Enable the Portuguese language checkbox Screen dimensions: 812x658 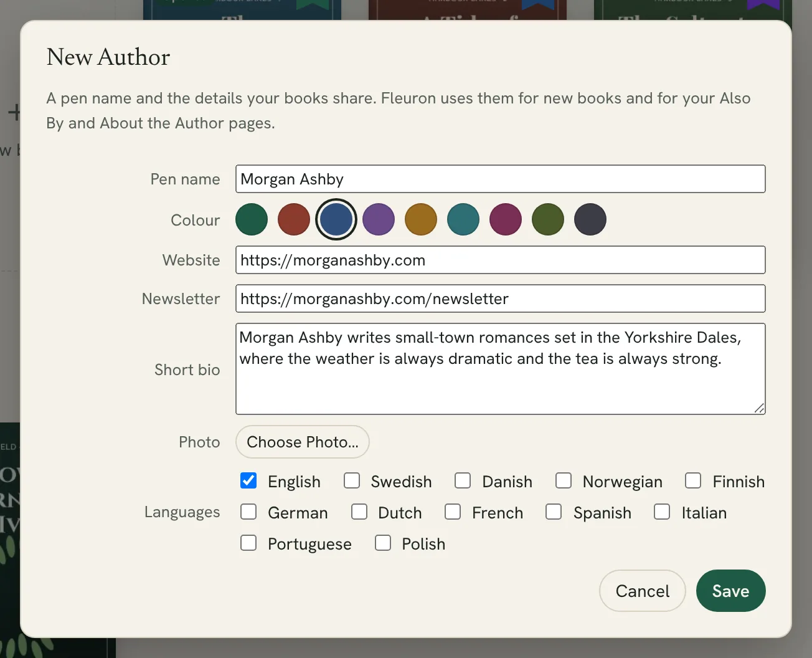pyautogui.click(x=248, y=543)
